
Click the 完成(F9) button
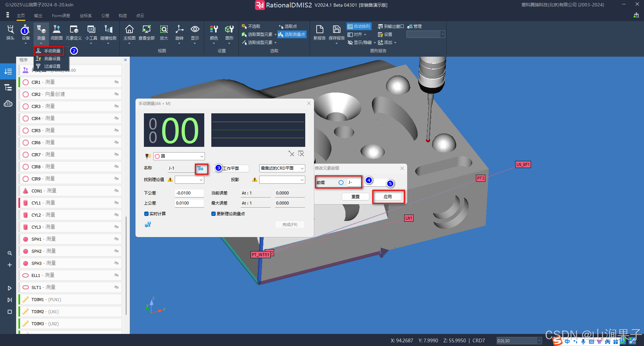[x=290, y=225]
